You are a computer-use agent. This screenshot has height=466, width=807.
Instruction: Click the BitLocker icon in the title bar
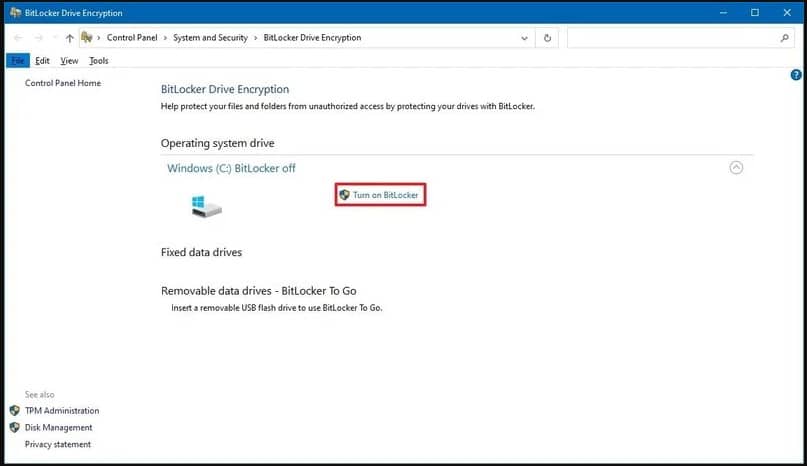[x=15, y=12]
